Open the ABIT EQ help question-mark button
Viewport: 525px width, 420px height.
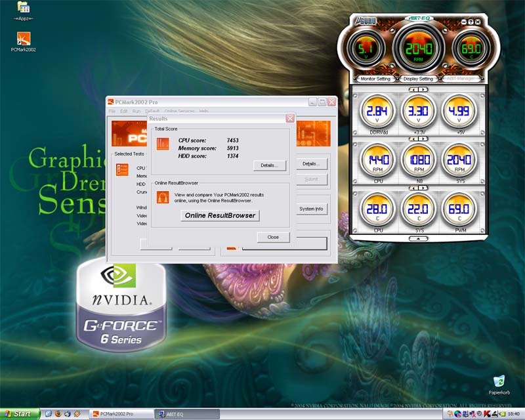[x=471, y=22]
